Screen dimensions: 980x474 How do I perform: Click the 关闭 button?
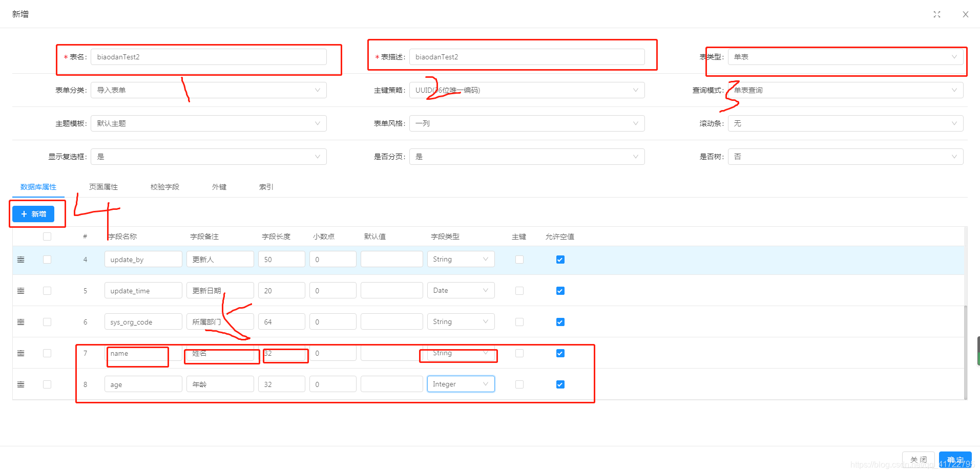click(919, 460)
